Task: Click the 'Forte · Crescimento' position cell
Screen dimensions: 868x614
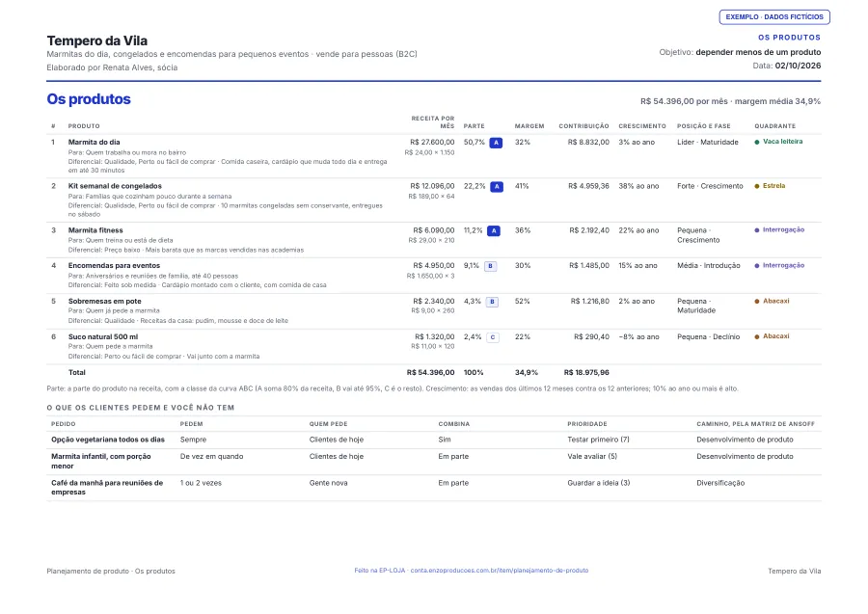Action: coord(710,186)
